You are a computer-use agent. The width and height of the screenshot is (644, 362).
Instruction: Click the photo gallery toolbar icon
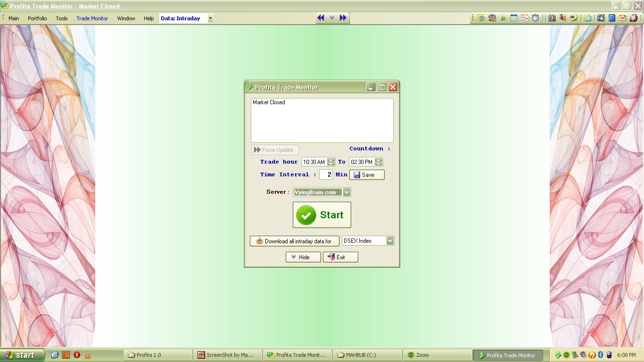tap(492, 18)
